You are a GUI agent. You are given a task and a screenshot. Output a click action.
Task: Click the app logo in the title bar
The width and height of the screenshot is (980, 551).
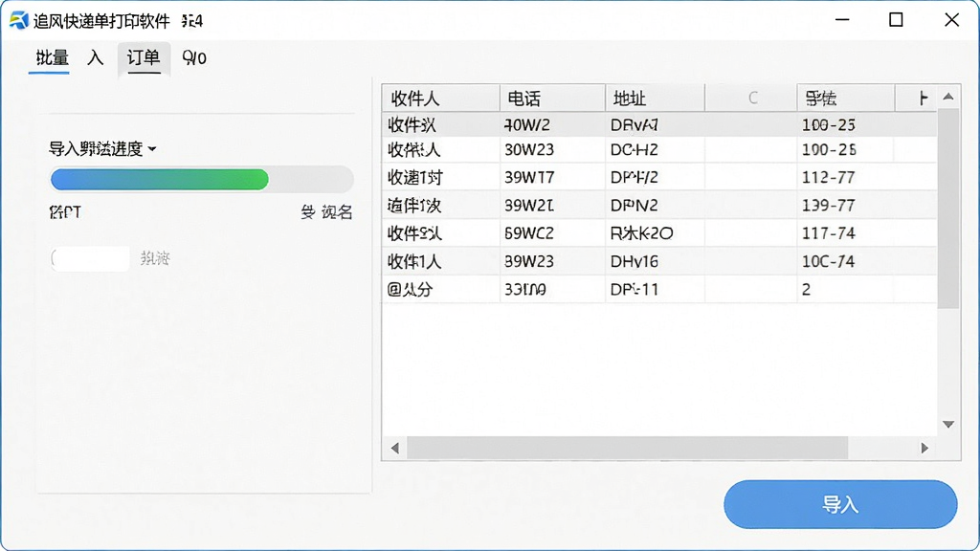click(19, 20)
